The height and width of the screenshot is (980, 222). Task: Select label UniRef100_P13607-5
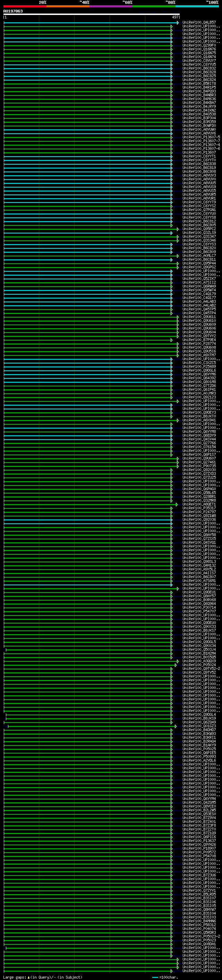(201, 137)
